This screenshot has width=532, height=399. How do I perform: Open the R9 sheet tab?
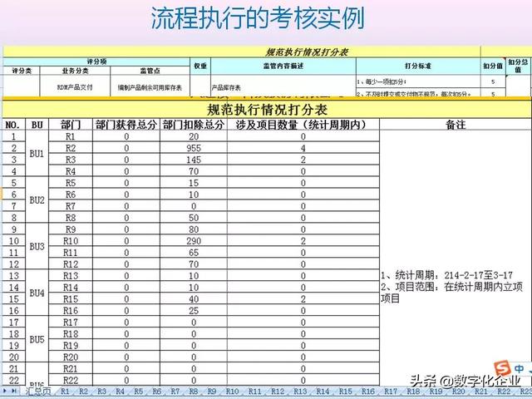[x=212, y=392]
